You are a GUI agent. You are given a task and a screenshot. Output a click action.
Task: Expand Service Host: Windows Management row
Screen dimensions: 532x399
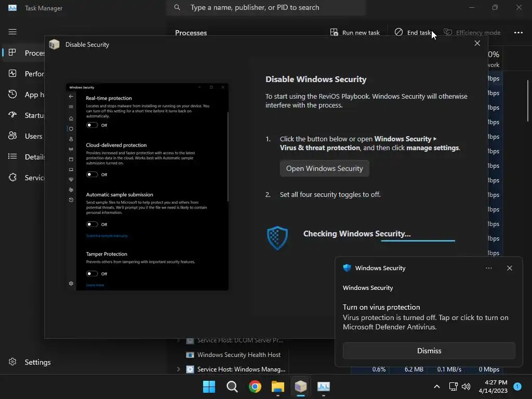[x=179, y=369]
